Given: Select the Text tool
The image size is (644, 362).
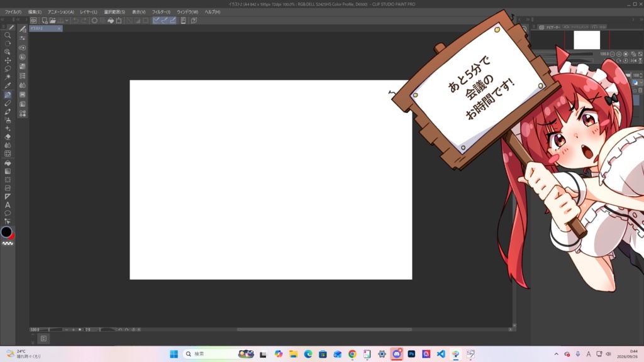Looking at the screenshot, I should pos(8,205).
